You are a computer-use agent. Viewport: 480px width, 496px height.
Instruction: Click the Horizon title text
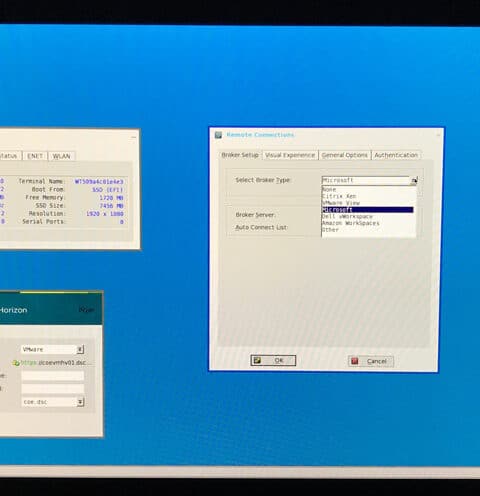pos(13,310)
